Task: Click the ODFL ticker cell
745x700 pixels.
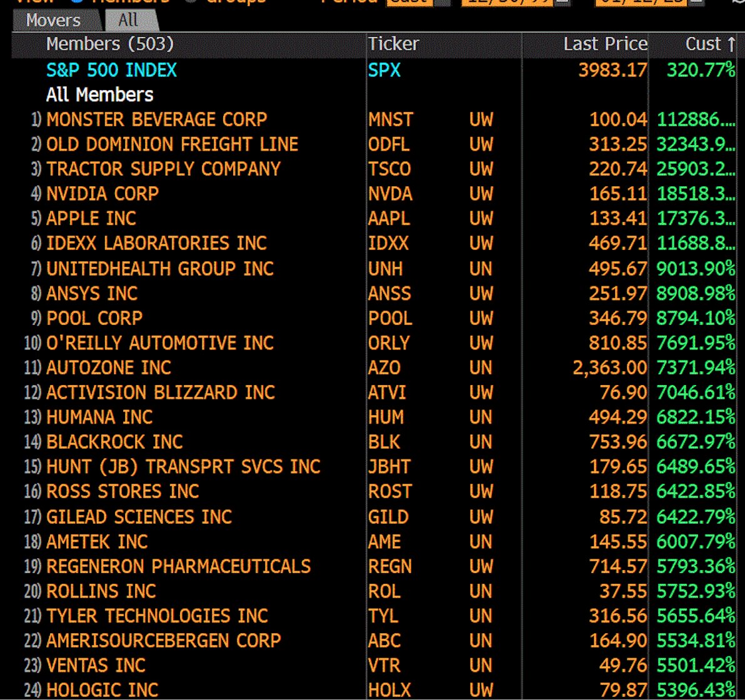Action: (x=389, y=144)
